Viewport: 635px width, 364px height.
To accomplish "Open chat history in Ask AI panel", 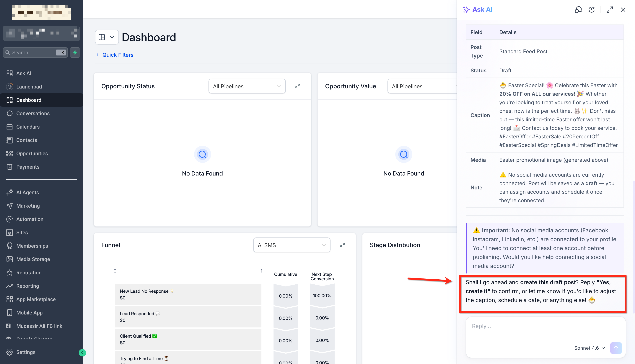I will pos(592,10).
